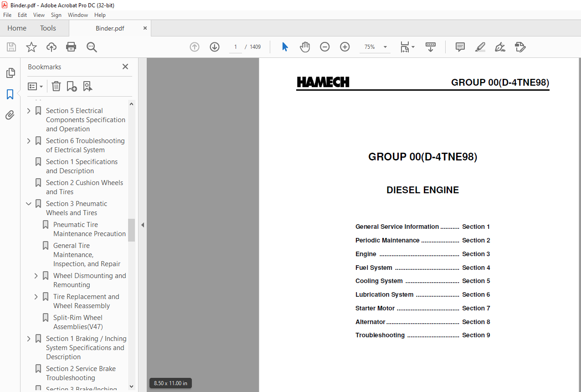Close the Bookmarks panel
Image resolution: width=581 pixels, height=392 pixels.
pos(125,67)
